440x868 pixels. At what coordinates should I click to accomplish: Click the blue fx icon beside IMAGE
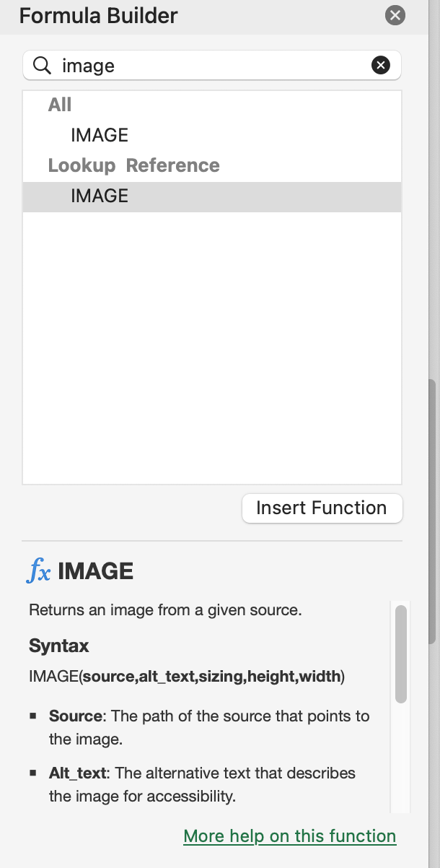point(39,572)
